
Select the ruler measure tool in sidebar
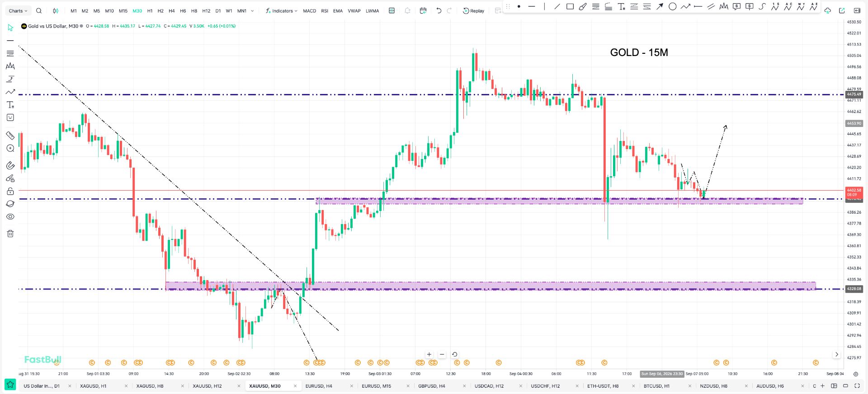10,136
